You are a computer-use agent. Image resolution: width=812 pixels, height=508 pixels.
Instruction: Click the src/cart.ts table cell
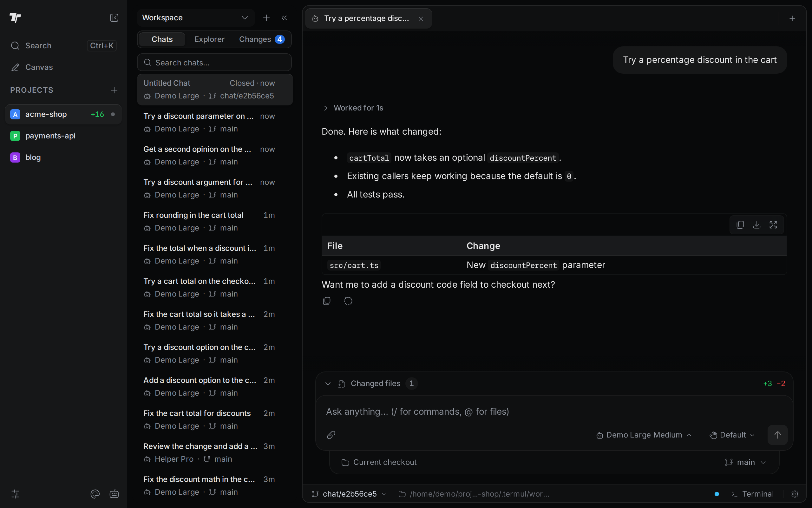tap(354, 265)
